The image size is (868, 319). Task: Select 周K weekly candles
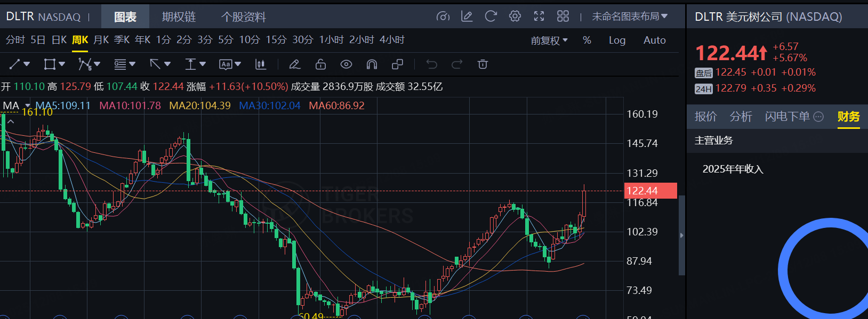pos(80,40)
